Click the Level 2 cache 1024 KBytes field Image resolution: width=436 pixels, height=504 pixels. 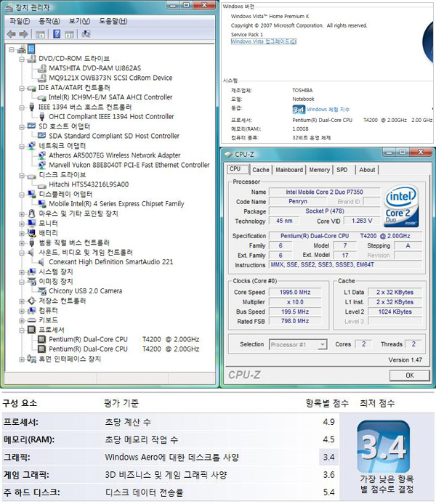(395, 312)
